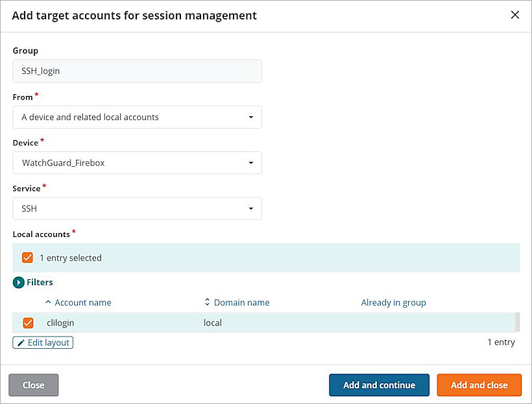Click the Add and continue button
The height and width of the screenshot is (404, 532).
tap(379, 385)
